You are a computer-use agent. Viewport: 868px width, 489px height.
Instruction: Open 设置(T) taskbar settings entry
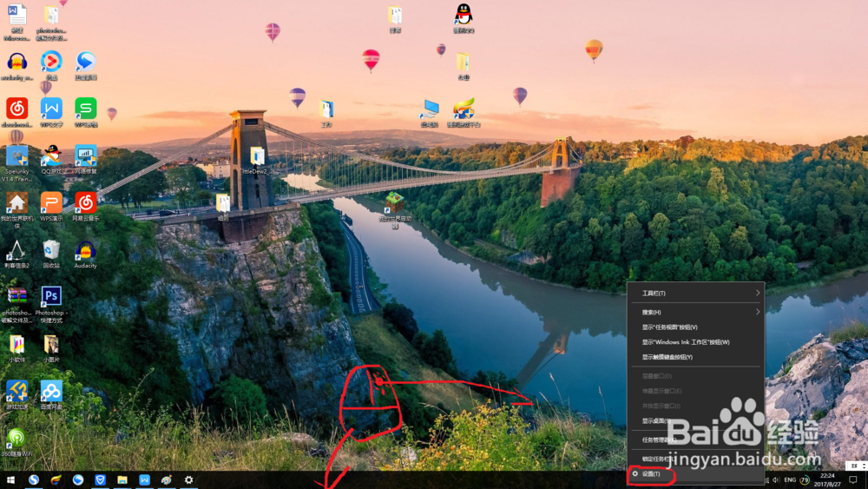[x=695, y=474]
